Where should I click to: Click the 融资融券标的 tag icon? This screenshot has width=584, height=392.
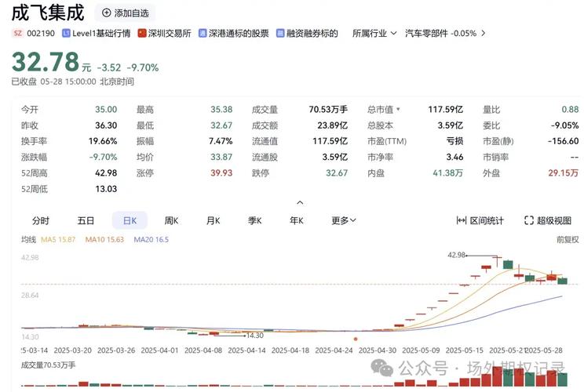tap(280, 34)
